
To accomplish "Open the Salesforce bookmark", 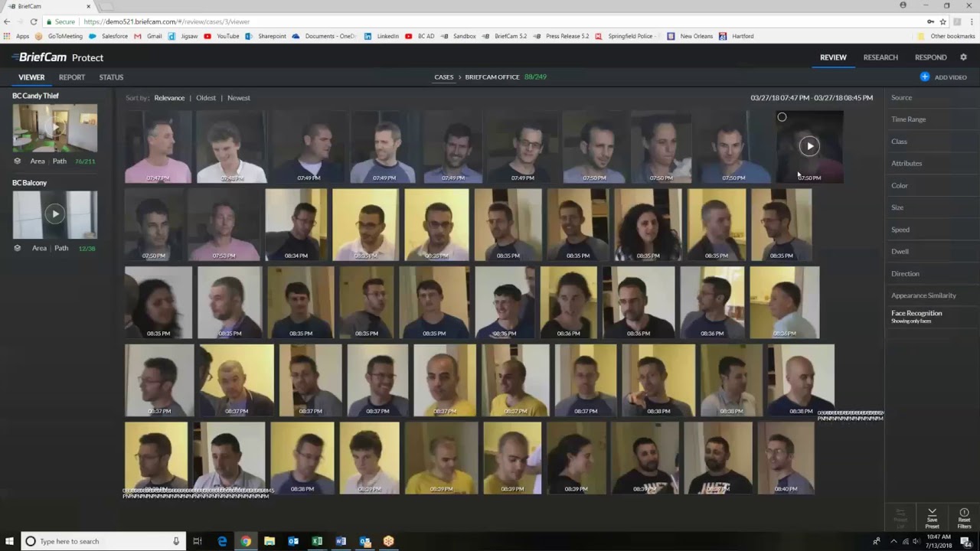I will click(108, 36).
